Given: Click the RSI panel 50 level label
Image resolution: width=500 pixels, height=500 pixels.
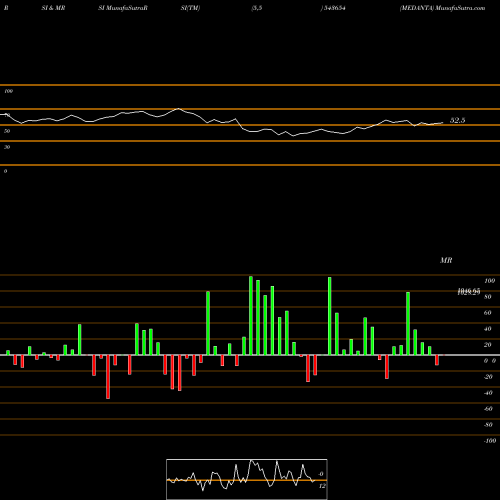Looking at the screenshot, I should pyautogui.click(x=7, y=131).
